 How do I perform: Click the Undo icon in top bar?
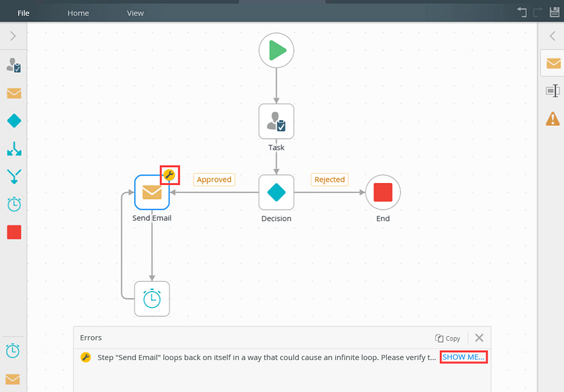[x=522, y=12]
